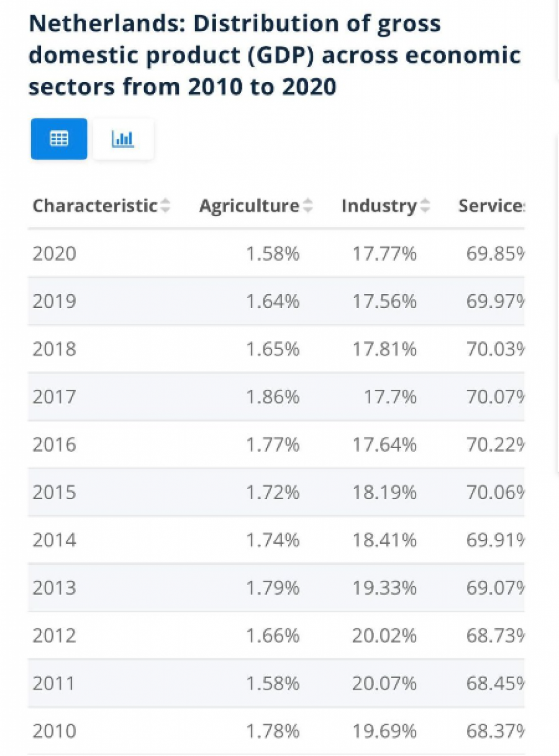Click sort arrows beside Characteristic header
This screenshot has width=559, height=756.
[165, 206]
